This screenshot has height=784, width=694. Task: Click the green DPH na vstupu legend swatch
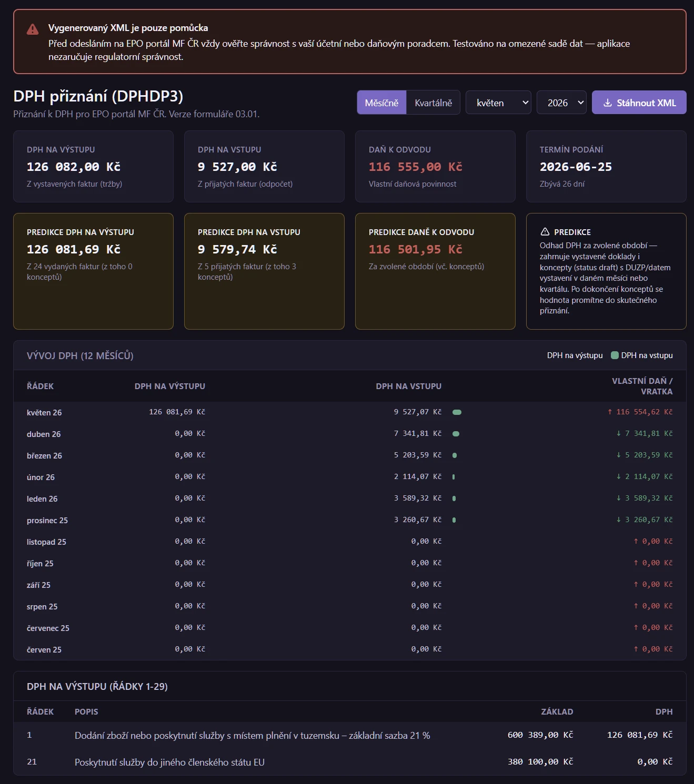coord(615,355)
